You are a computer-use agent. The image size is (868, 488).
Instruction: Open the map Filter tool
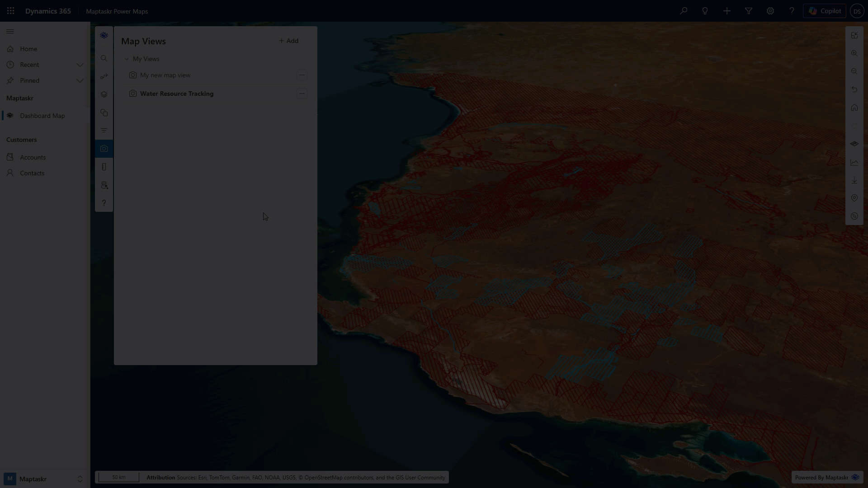tap(104, 130)
